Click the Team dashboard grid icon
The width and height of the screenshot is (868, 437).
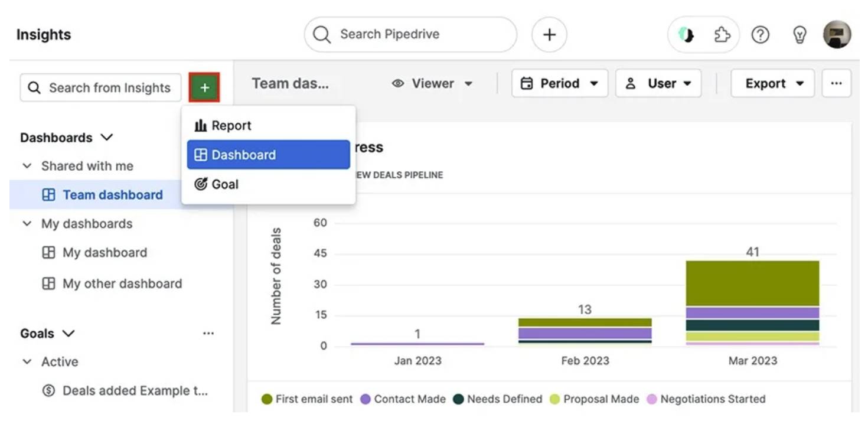click(x=48, y=194)
